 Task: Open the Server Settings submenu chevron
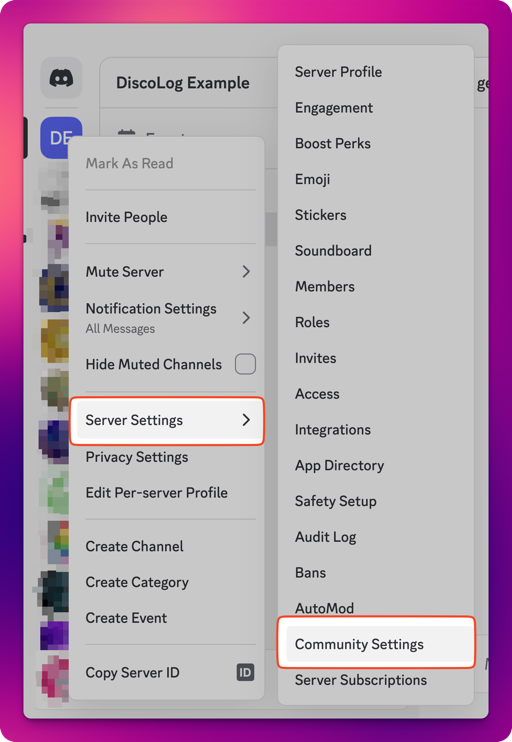point(246,420)
